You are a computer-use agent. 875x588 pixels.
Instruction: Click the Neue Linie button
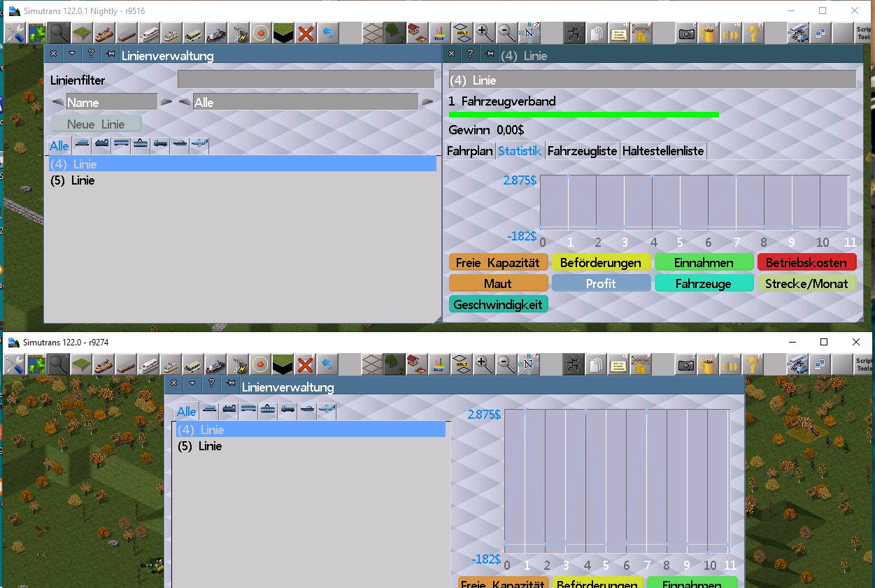point(96,124)
